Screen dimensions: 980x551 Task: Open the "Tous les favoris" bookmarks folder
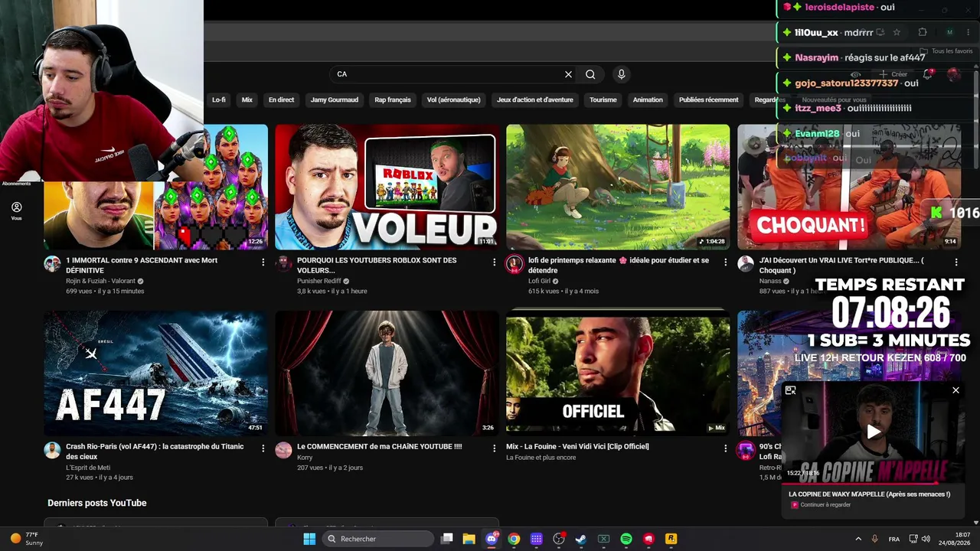946,51
